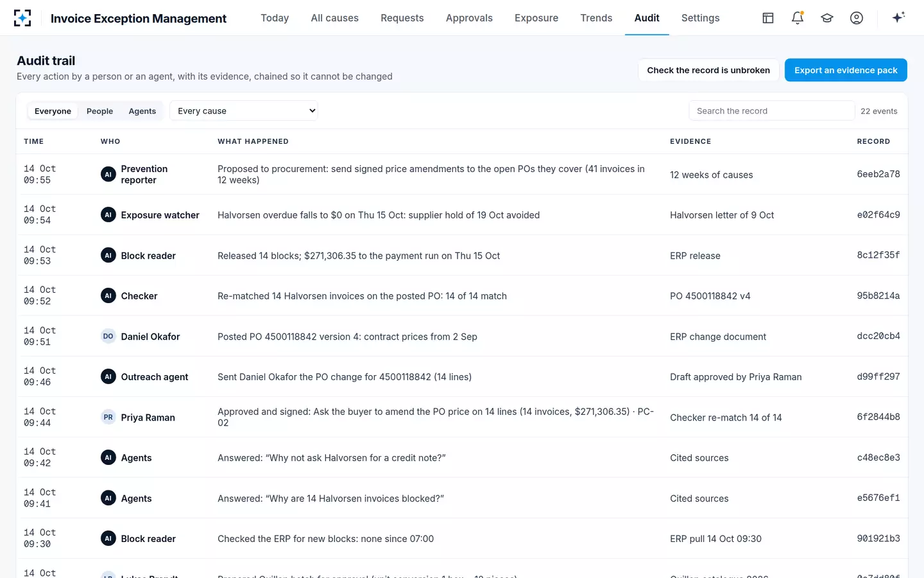This screenshot has width=924, height=578.
Task: Click the AI avatar in the 09:41 Agents row
Action: point(108,498)
